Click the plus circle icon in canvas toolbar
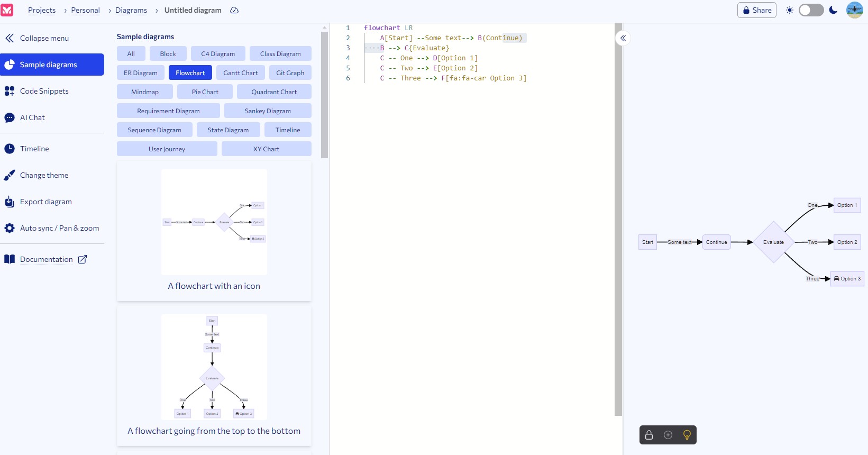Screen dimensions: 868x455 tap(668, 435)
